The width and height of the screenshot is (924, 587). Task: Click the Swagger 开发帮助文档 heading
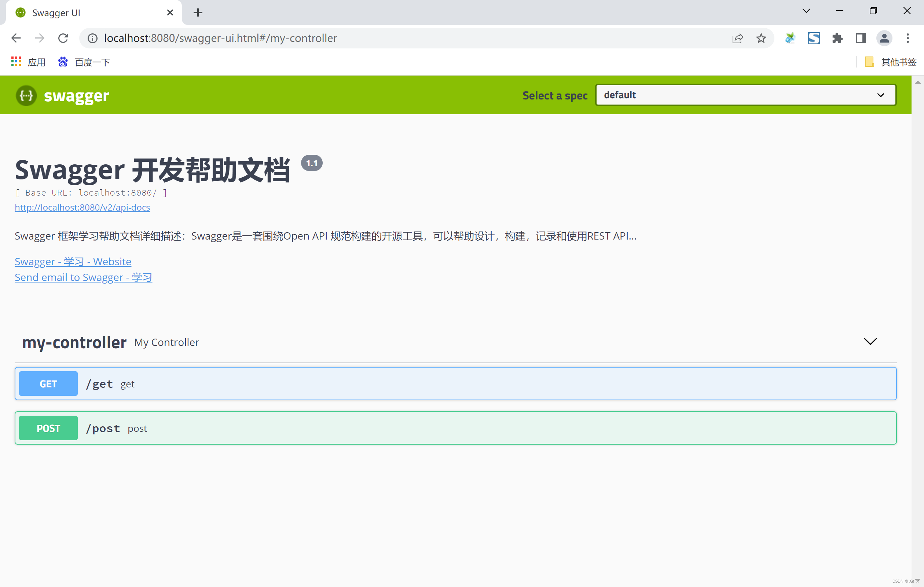[152, 170]
